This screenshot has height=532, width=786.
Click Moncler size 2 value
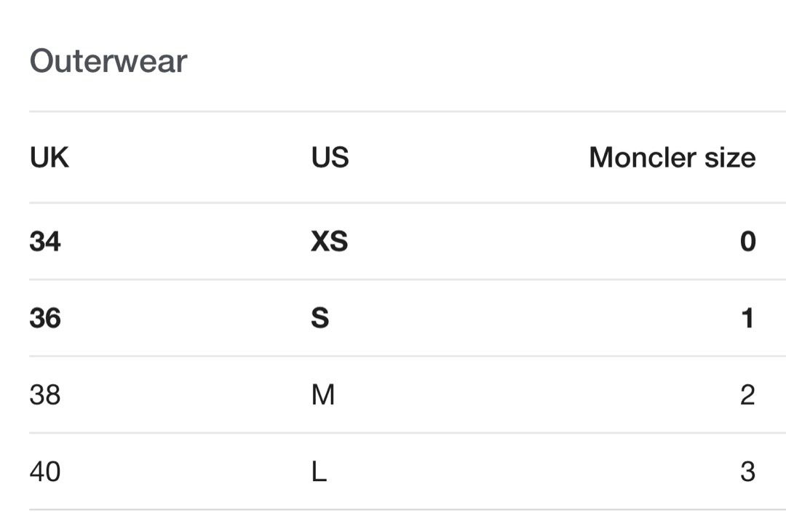tap(747, 394)
